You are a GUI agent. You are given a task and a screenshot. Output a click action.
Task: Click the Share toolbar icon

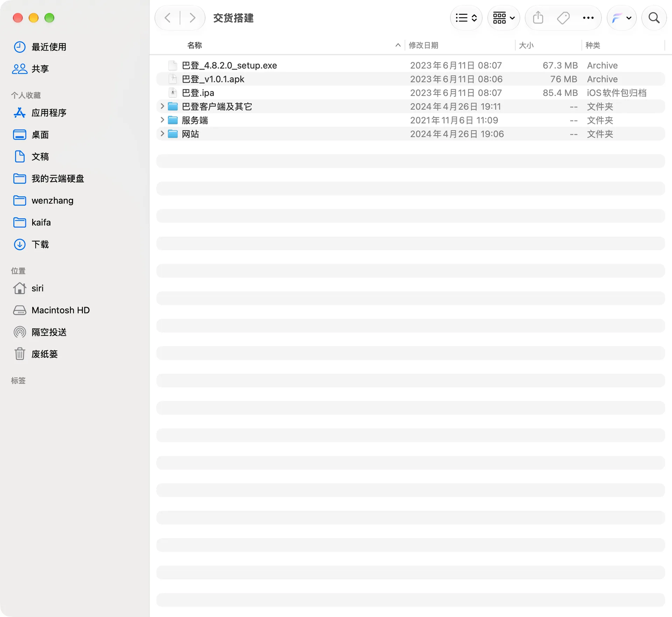(x=538, y=17)
